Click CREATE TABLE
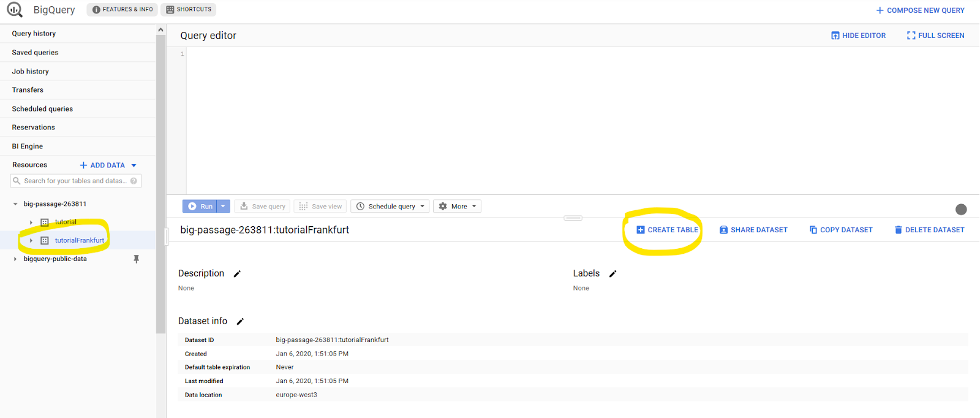Screen dimensions: 980x418 pos(667,230)
